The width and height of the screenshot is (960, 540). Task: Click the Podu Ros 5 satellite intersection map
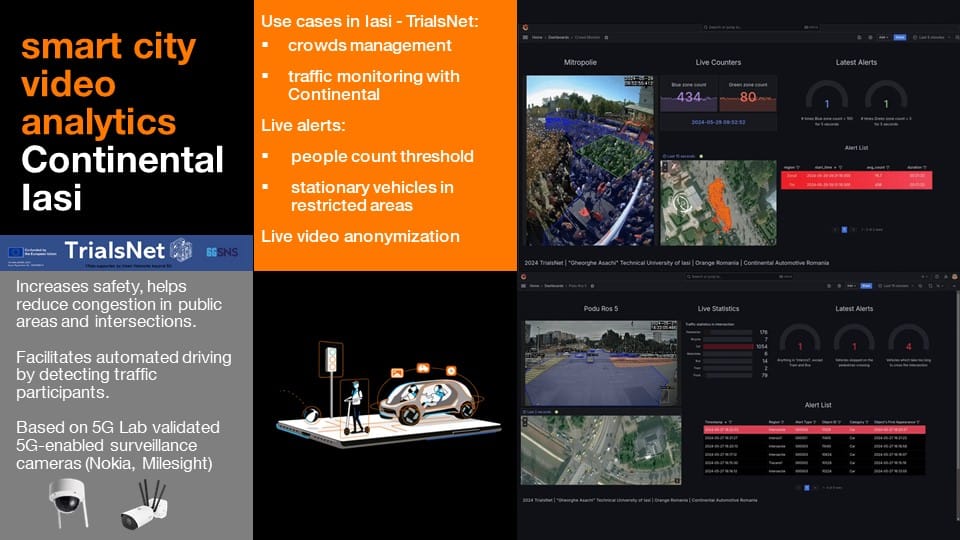(x=601, y=451)
